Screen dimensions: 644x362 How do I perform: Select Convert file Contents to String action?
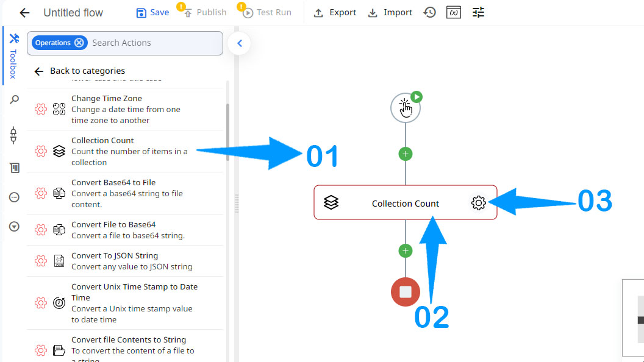125,346
